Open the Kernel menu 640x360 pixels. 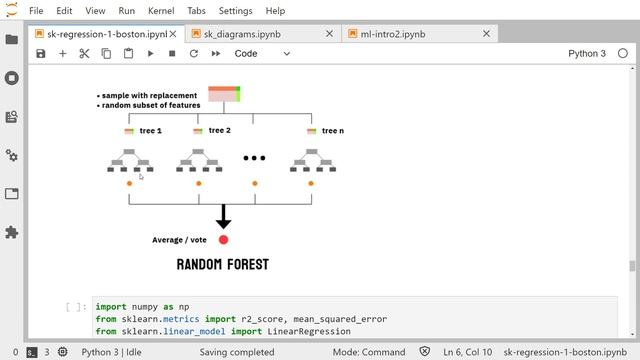pyautogui.click(x=161, y=11)
